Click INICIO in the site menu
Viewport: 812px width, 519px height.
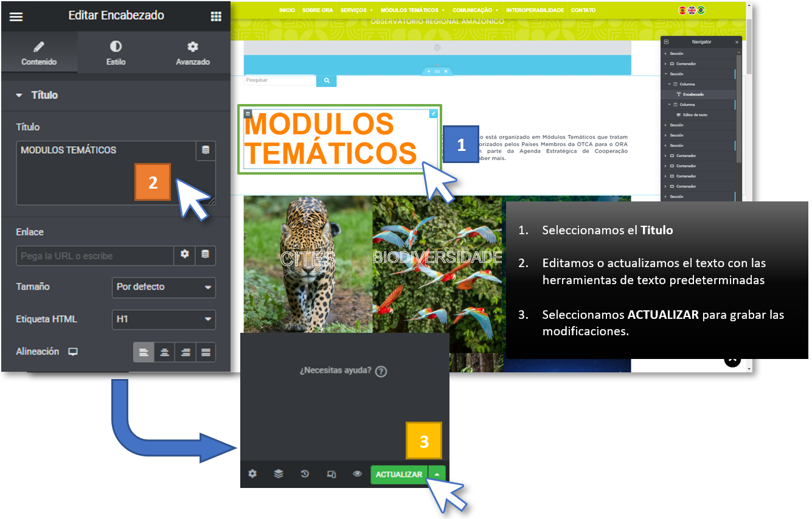click(287, 10)
